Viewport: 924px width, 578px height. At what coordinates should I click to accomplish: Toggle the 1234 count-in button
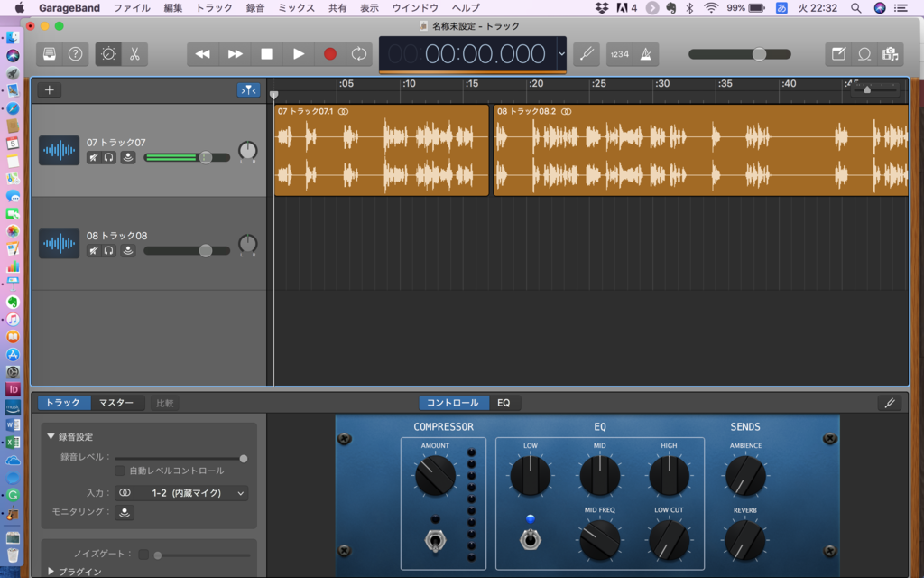tap(619, 54)
